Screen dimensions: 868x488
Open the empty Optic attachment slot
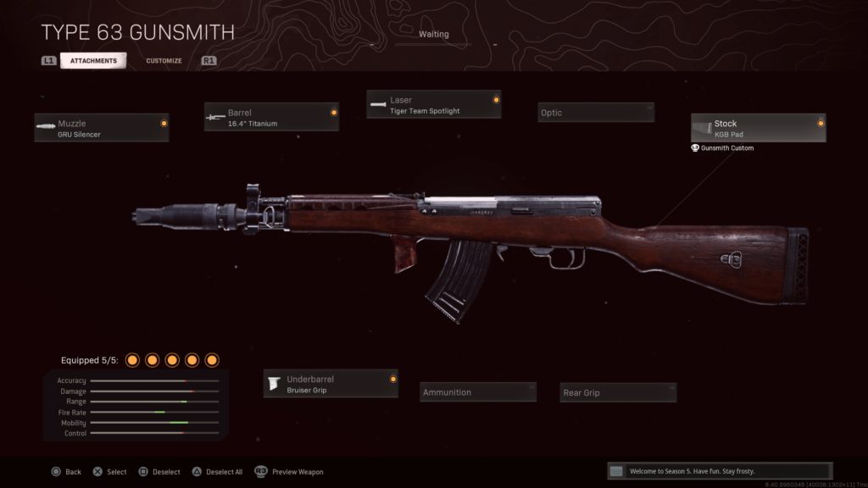596,113
